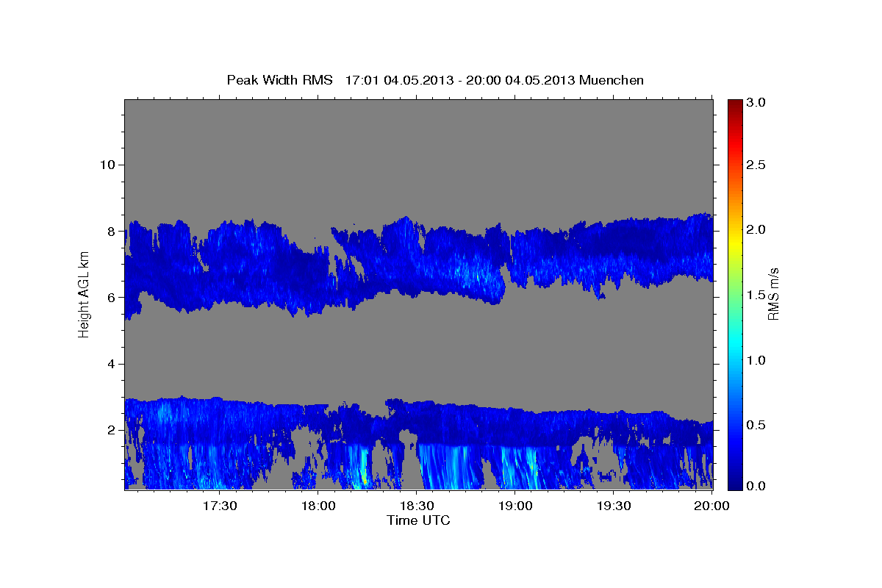Click the '19:00' time tick label

click(x=515, y=506)
